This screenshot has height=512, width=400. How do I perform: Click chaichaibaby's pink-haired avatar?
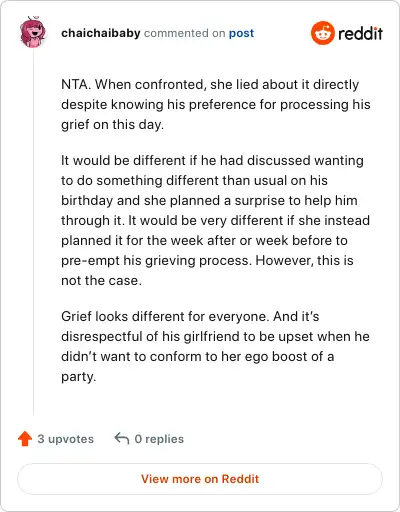[x=33, y=32]
